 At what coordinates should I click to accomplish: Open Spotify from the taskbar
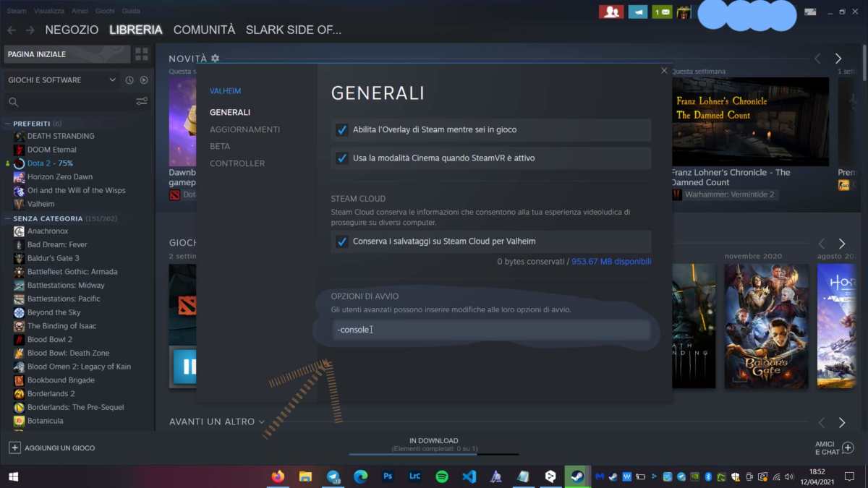(x=442, y=476)
